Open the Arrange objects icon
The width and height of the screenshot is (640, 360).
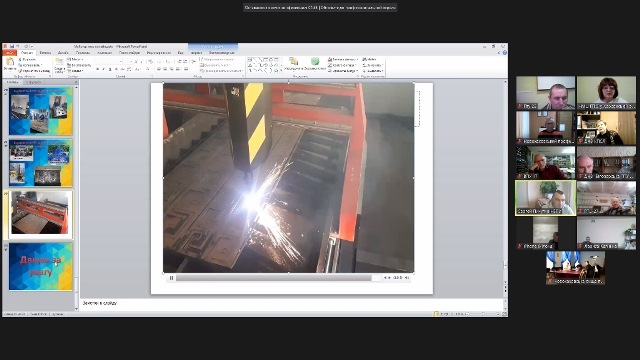coord(293,62)
